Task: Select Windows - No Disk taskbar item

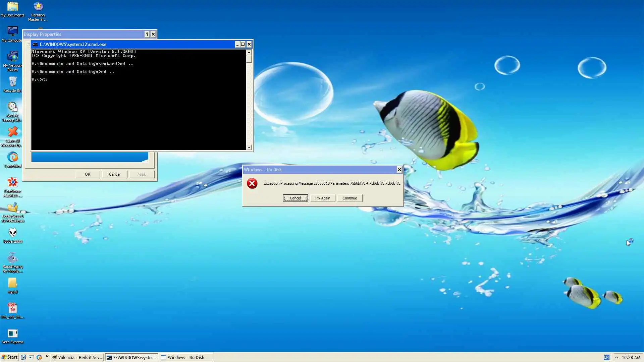Action: pos(186,357)
